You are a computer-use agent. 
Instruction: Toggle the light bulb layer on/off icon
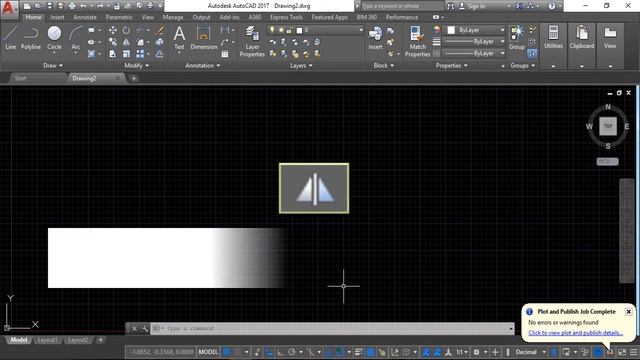272,30
